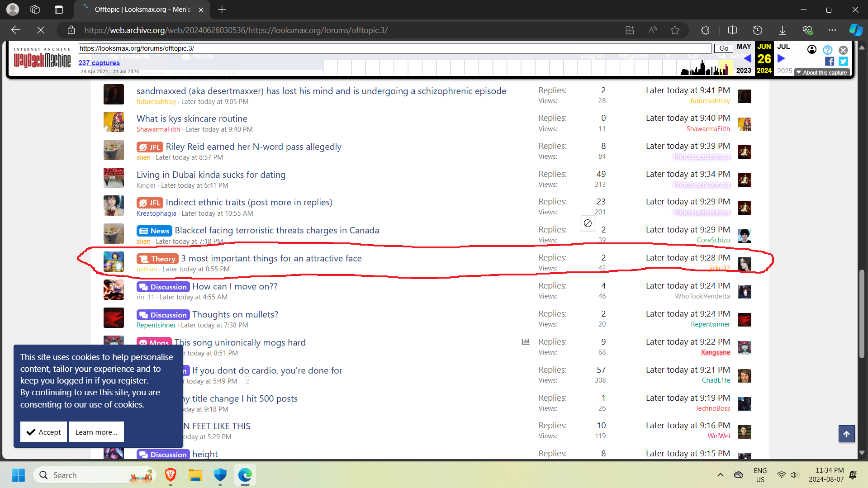Click the 237 captures link
868x488 pixels.
[99, 63]
